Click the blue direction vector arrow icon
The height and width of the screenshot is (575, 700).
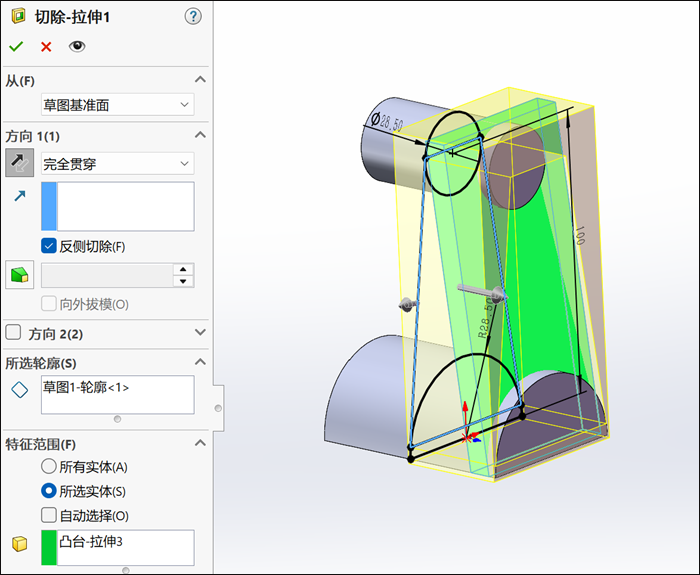point(19,197)
